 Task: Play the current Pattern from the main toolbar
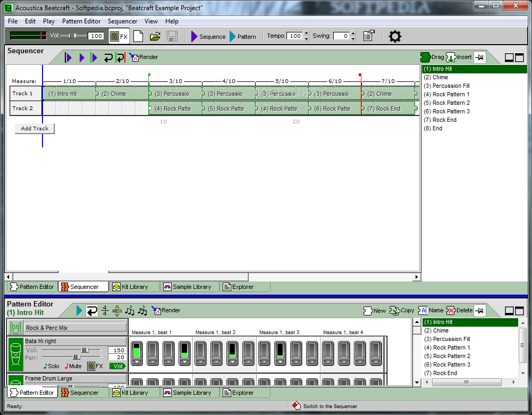point(243,36)
